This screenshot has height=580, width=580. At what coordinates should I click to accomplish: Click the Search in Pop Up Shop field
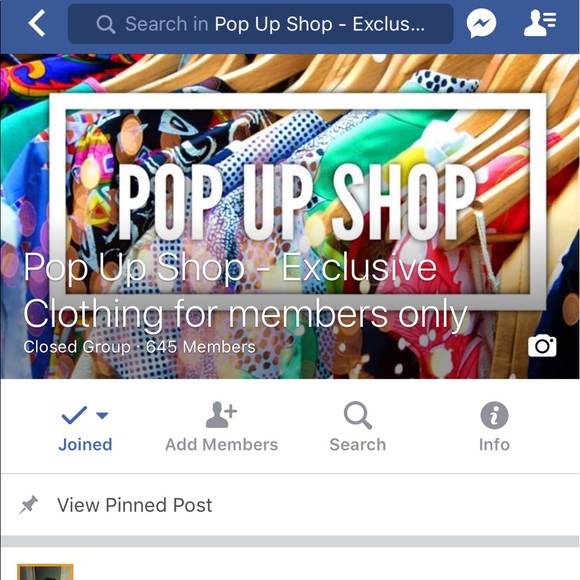pyautogui.click(x=260, y=24)
